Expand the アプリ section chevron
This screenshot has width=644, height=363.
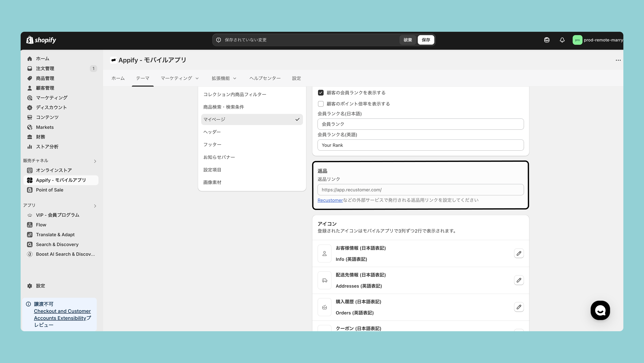(x=95, y=206)
